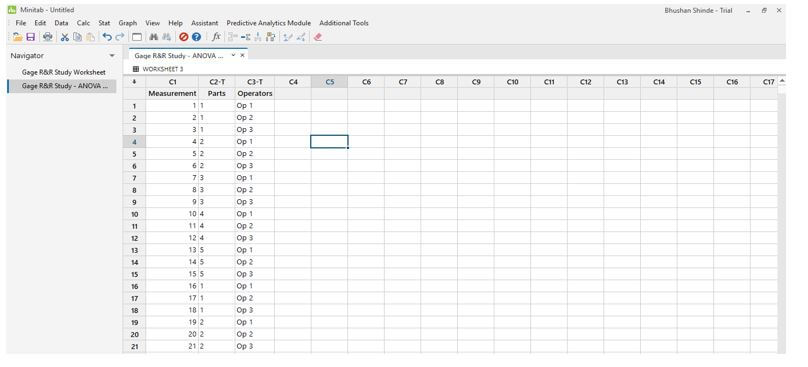Click the Insert Cells toolbar icon
The image size is (808, 367).
[233, 37]
